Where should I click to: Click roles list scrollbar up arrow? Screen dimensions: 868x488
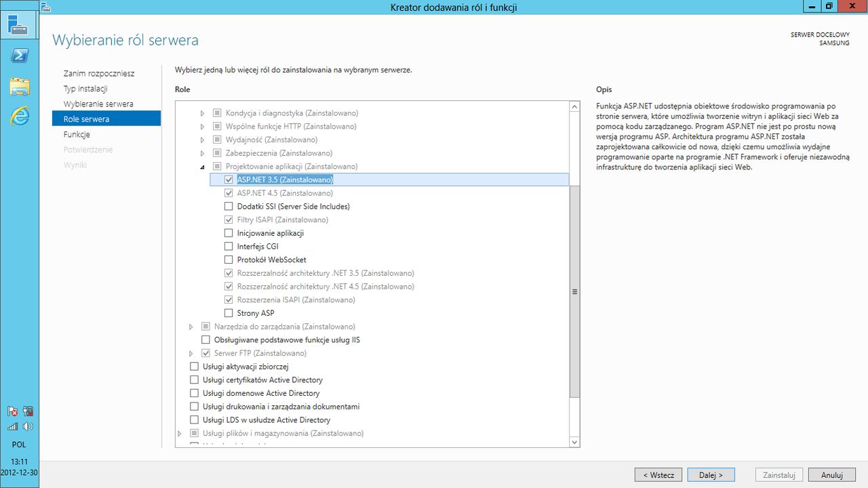(575, 107)
